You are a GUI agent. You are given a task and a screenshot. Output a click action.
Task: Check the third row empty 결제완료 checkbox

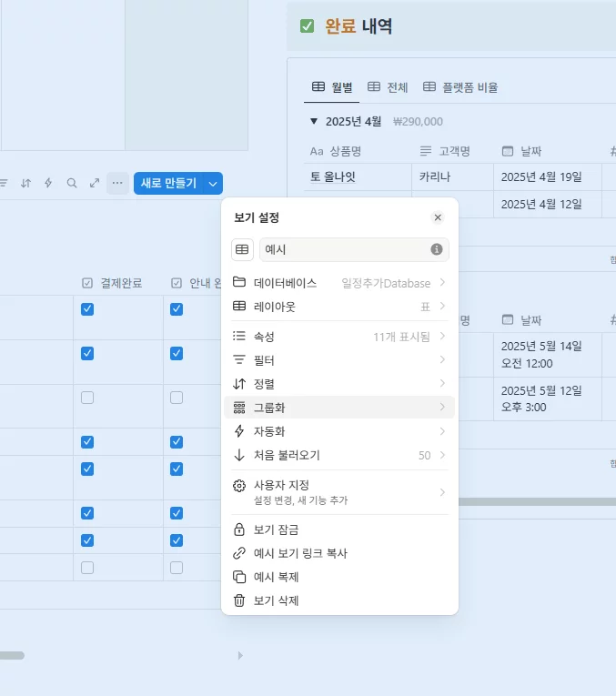87,398
